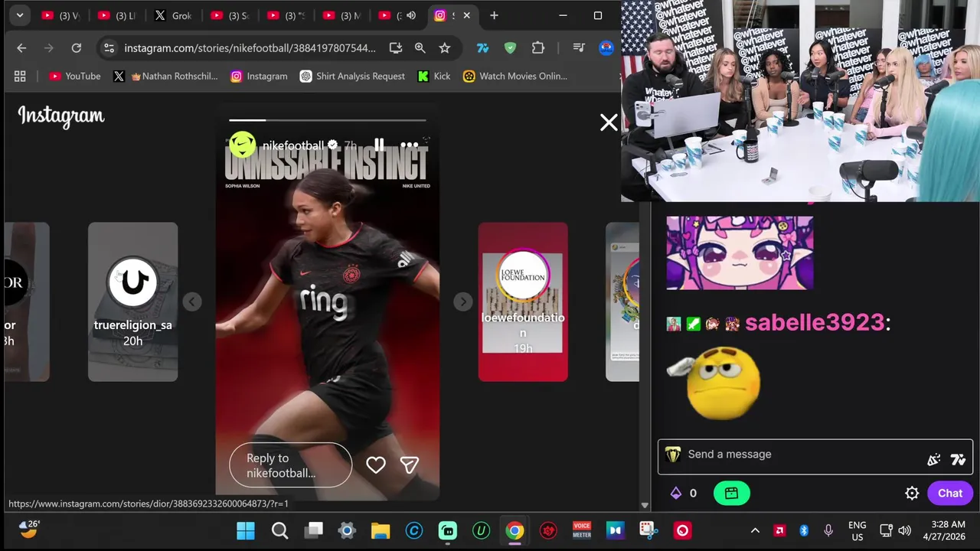The image size is (980, 551).
Task: Pause the nikefootball story
Action: tap(378, 145)
